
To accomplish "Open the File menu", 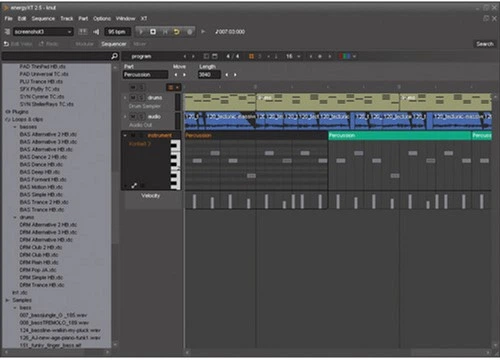I will point(8,19).
